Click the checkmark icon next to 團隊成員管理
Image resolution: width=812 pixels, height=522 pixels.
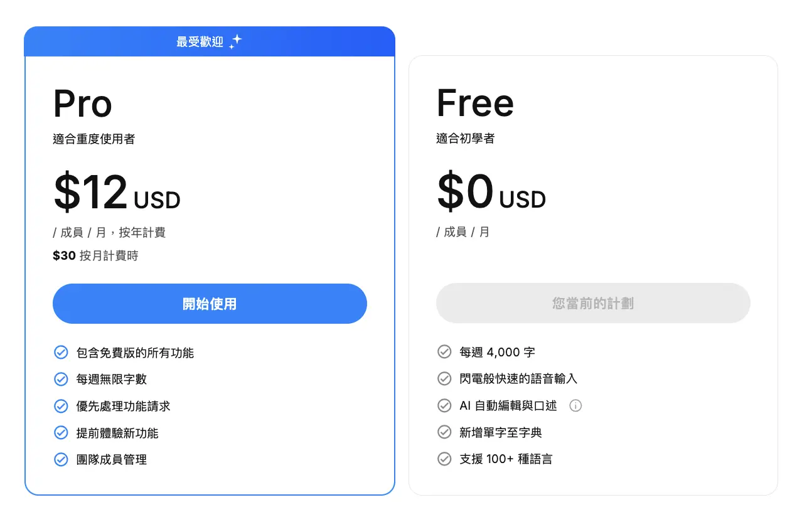pyautogui.click(x=61, y=459)
